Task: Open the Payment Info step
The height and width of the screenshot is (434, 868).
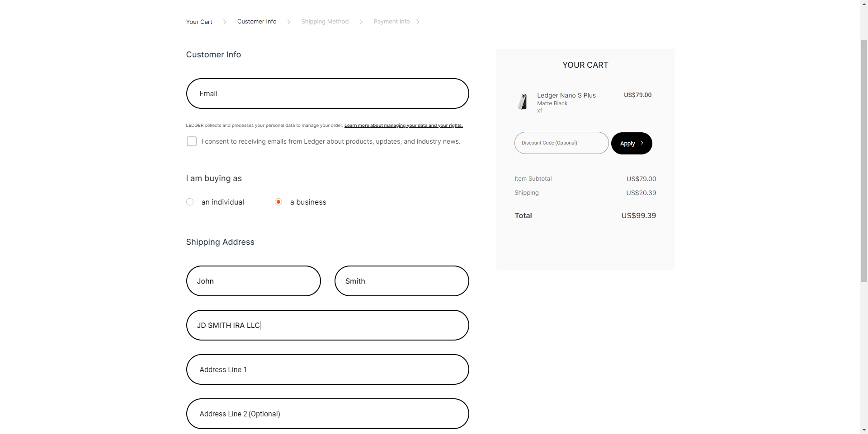Action: click(x=392, y=22)
